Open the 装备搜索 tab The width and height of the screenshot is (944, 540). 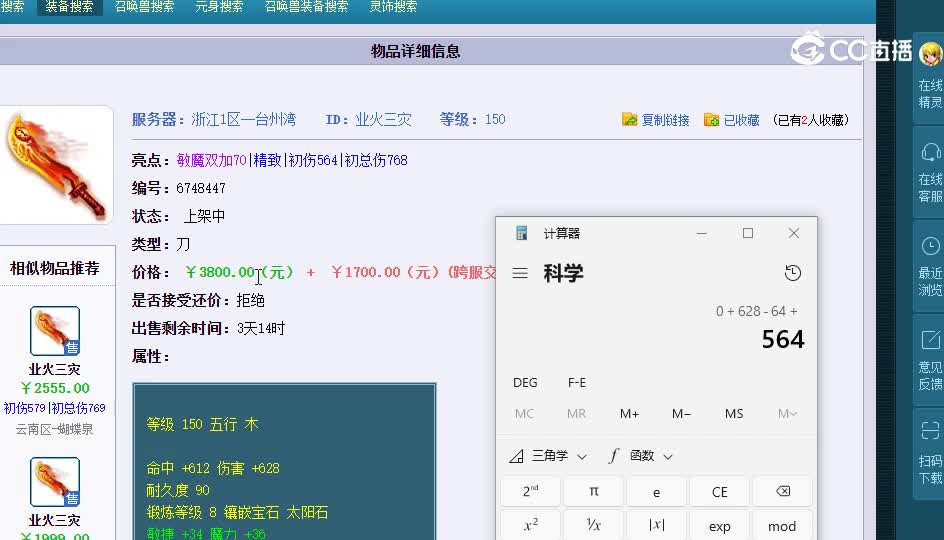click(x=69, y=7)
